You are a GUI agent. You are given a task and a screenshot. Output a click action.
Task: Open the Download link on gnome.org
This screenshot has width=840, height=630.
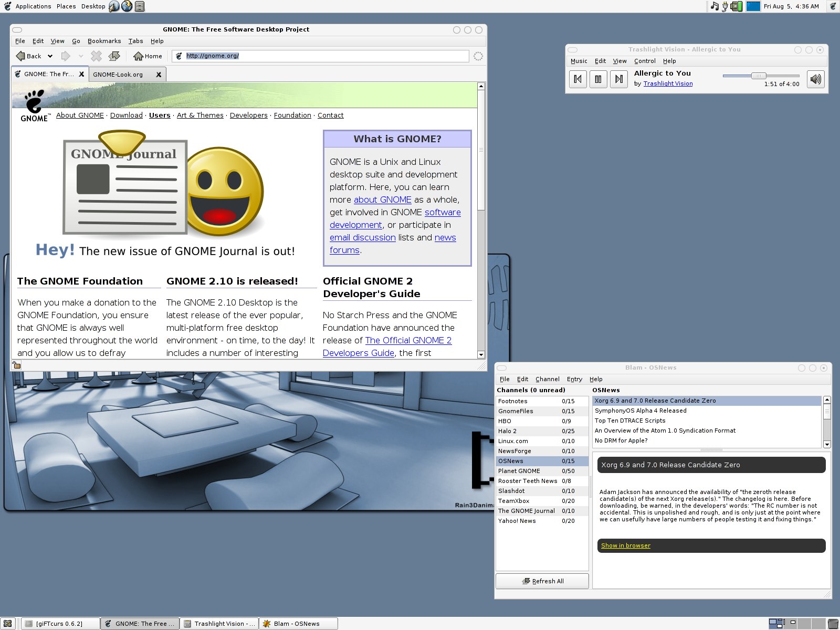pyautogui.click(x=126, y=115)
